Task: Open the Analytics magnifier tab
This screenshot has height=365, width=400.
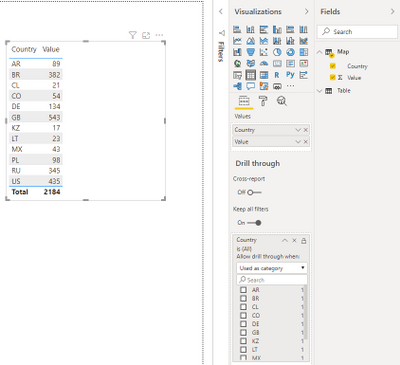Action: click(282, 101)
